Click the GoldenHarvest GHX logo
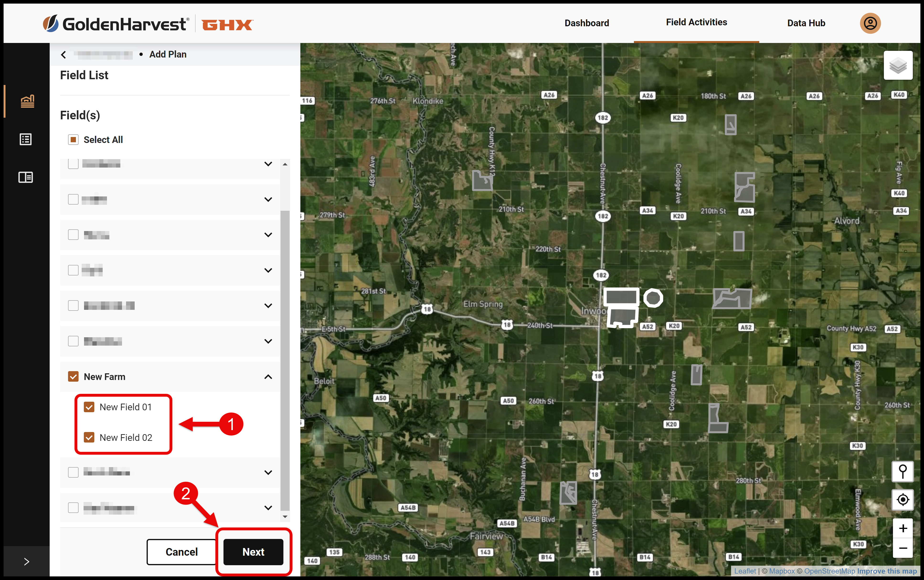924x580 pixels. click(148, 24)
